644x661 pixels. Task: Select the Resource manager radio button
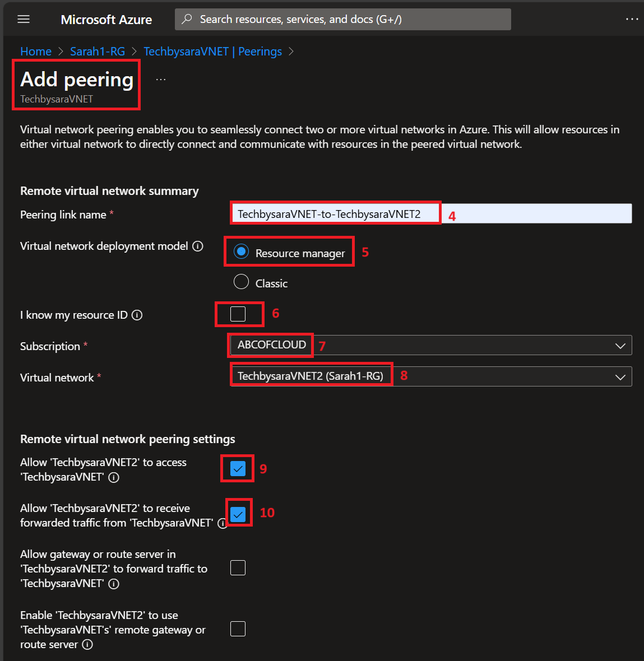tap(241, 252)
